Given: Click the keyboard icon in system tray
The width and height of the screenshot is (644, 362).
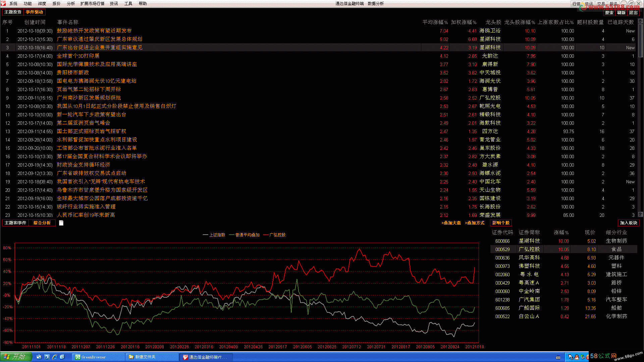Looking at the screenshot, I should click(558, 357).
